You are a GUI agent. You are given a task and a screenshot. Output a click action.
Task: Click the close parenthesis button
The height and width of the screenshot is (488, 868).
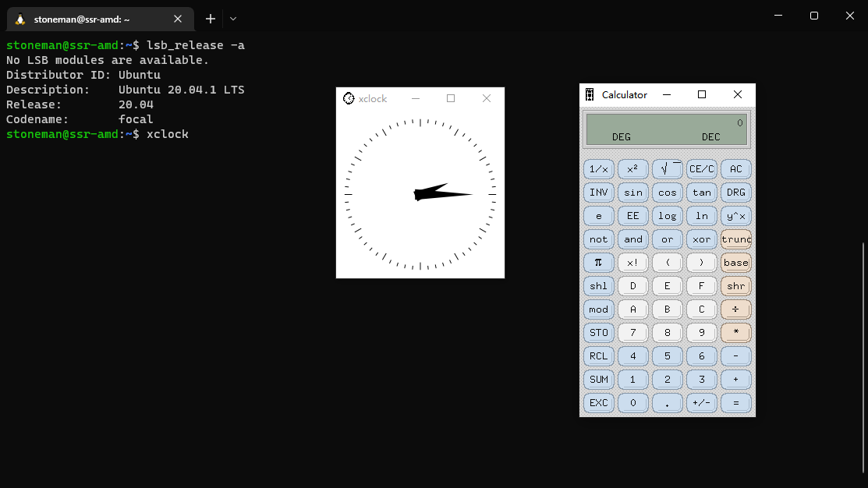click(701, 262)
